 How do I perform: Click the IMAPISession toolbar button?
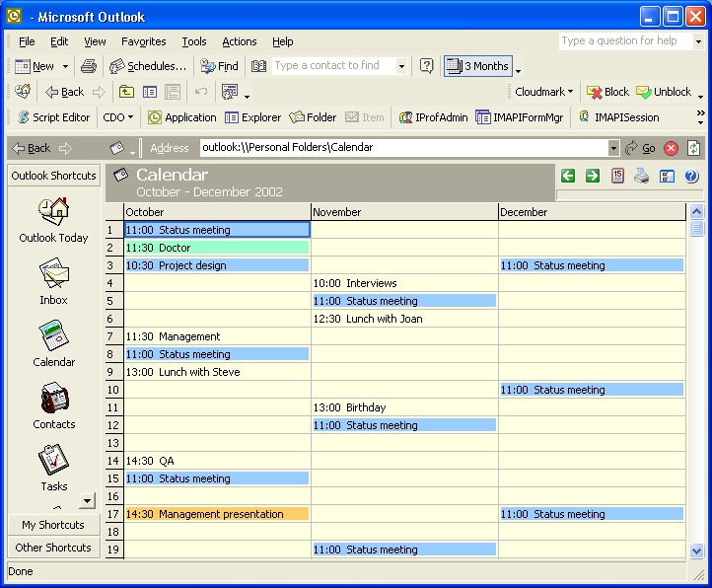(619, 117)
